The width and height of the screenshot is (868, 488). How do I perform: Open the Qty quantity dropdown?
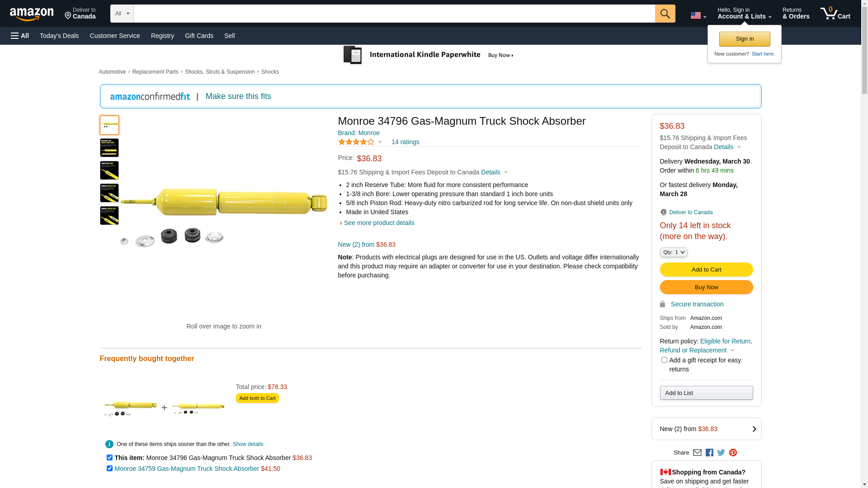[674, 252]
